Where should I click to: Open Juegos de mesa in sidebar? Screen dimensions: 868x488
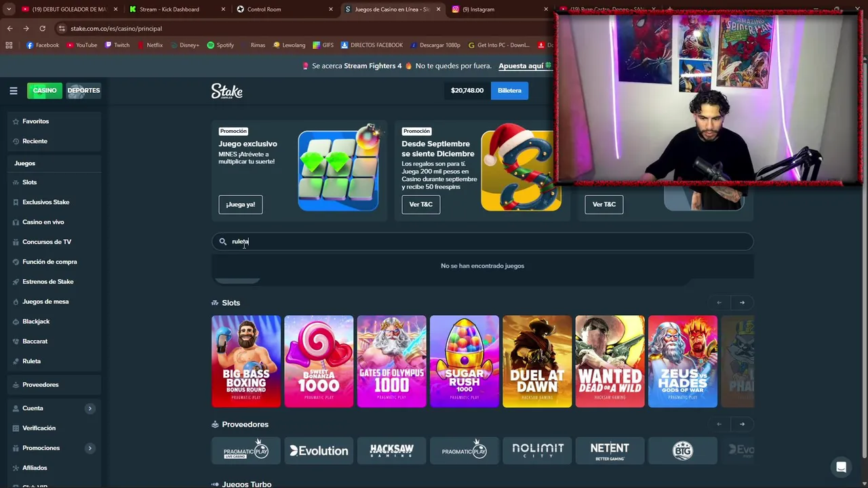pyautogui.click(x=45, y=302)
